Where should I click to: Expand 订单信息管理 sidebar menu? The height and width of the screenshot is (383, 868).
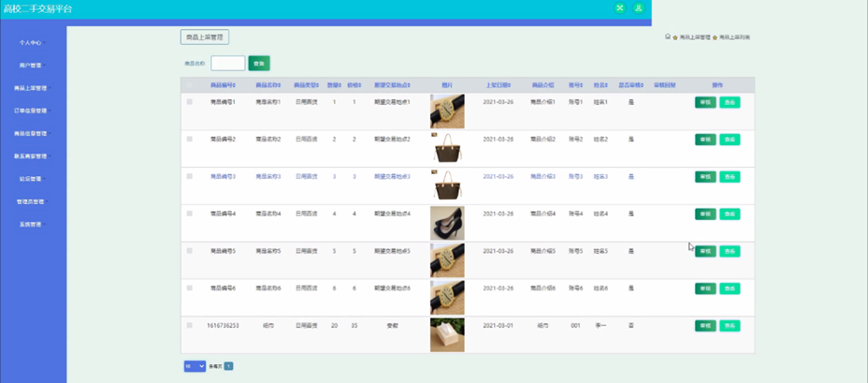[34, 110]
